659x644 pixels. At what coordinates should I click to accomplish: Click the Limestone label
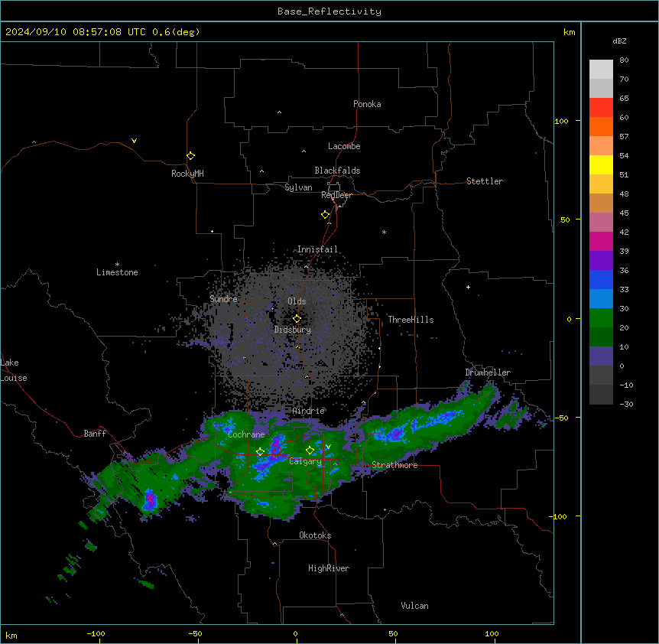click(x=117, y=272)
